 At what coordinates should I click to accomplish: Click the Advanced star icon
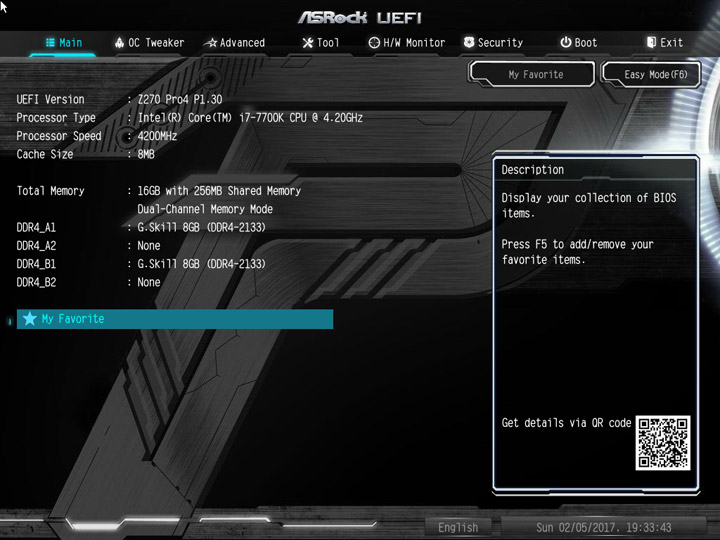[210, 43]
